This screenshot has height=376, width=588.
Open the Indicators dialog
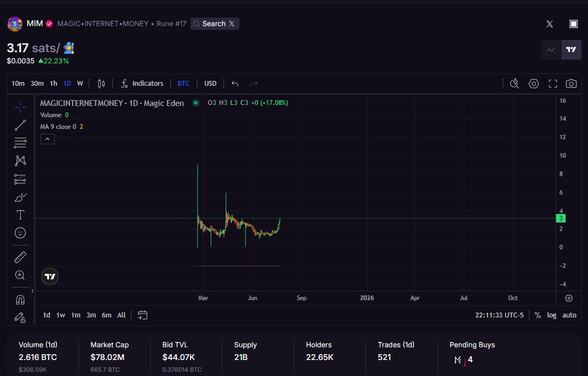[142, 84]
